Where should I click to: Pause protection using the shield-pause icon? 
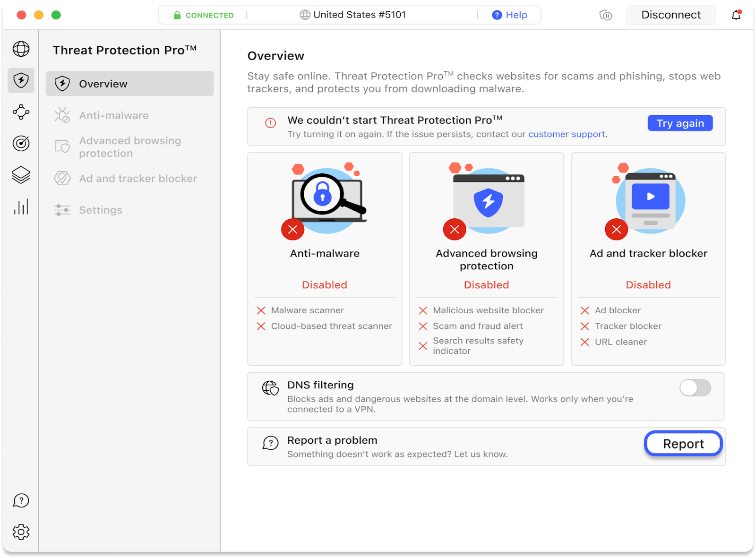(x=605, y=15)
